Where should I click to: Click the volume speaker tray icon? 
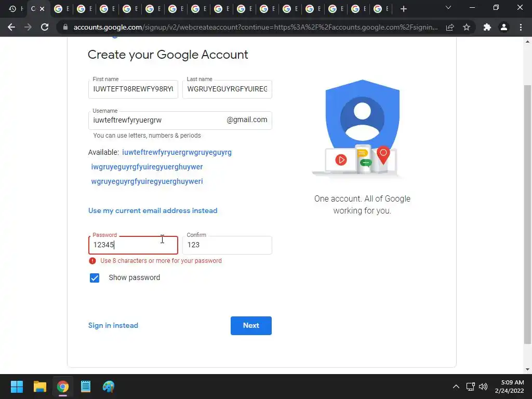coord(483,387)
